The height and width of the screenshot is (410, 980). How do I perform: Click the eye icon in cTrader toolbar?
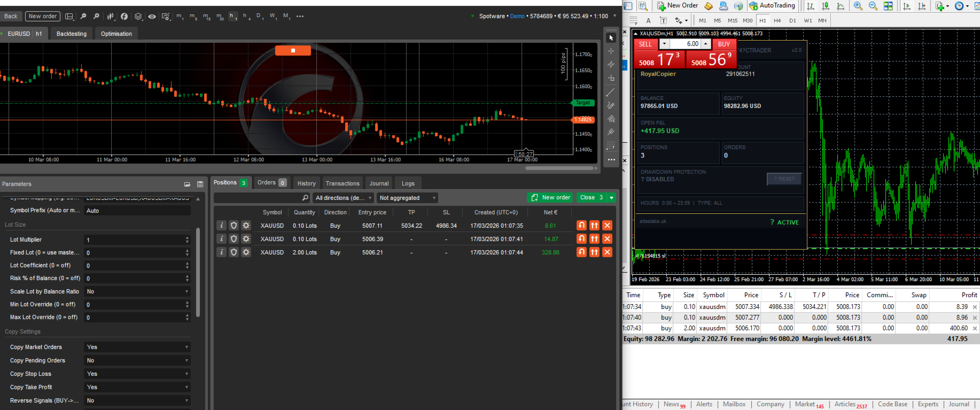152,17
